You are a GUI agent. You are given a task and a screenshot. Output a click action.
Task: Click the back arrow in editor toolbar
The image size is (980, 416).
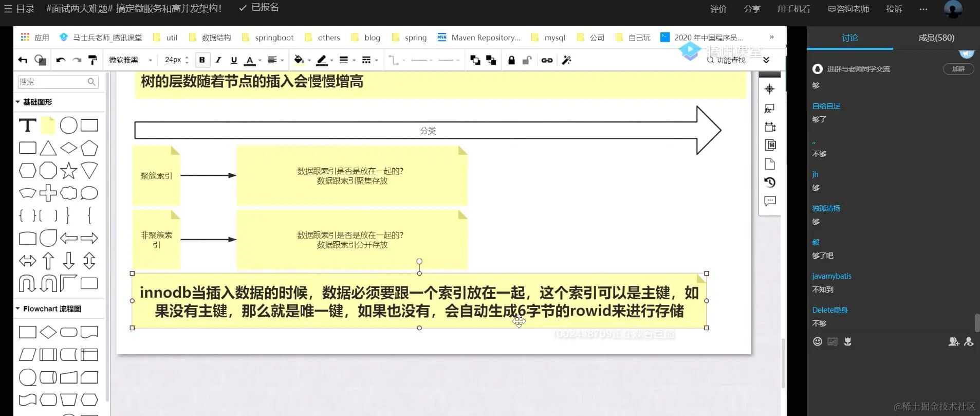tap(23, 60)
